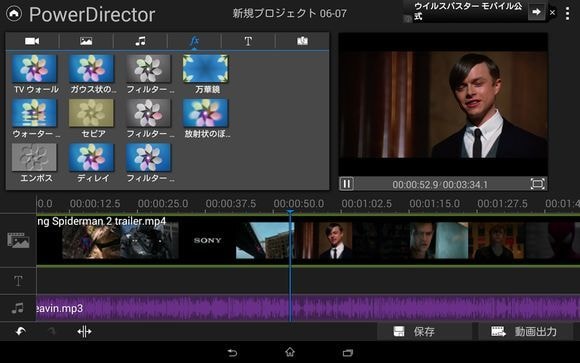580x363 pixels.
Task: Tap the Android home navigation button
Action: pyautogui.click(x=290, y=352)
